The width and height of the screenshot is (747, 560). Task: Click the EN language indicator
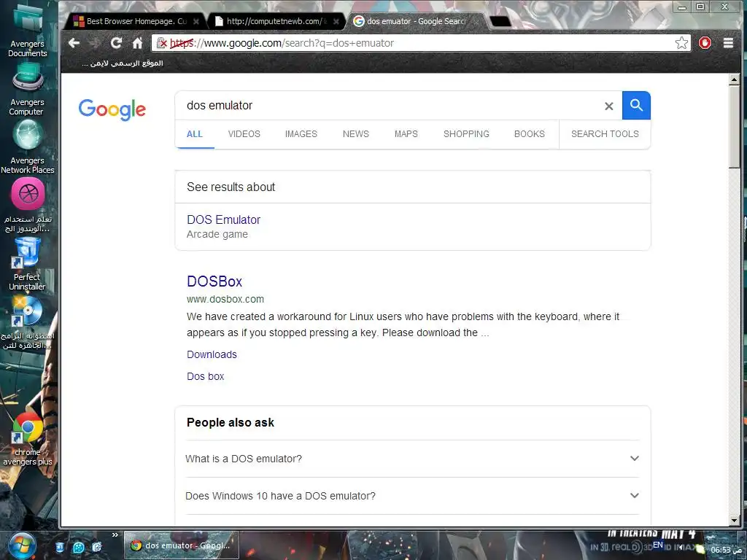pyautogui.click(x=658, y=545)
